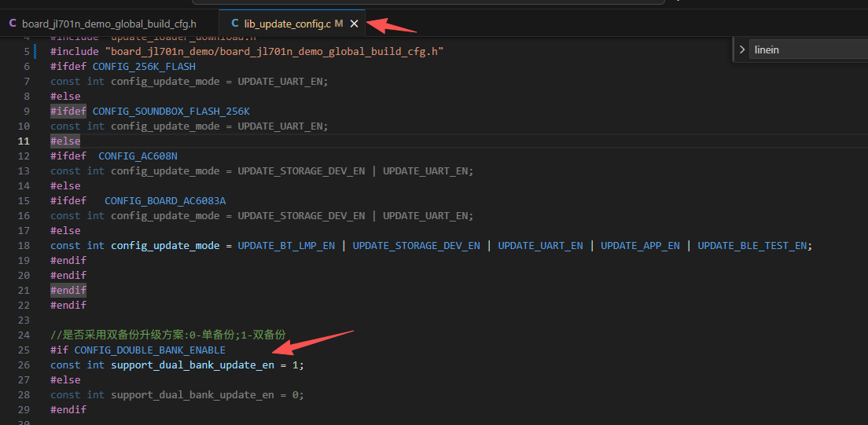Click the Chinese comment on line 24

tap(167, 335)
